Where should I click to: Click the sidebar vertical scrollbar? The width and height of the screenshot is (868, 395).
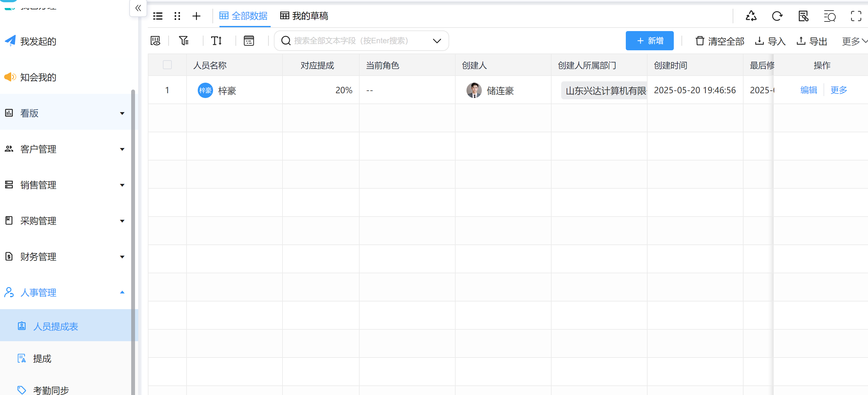pyautogui.click(x=133, y=236)
